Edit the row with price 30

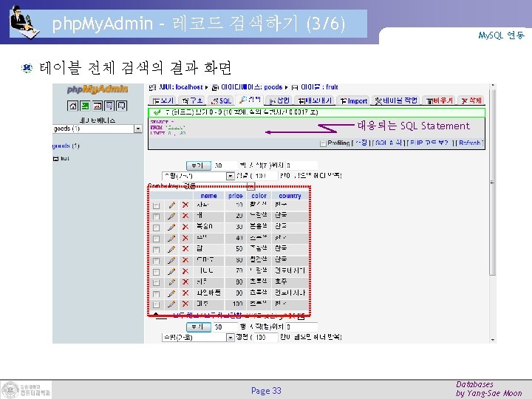click(x=171, y=227)
